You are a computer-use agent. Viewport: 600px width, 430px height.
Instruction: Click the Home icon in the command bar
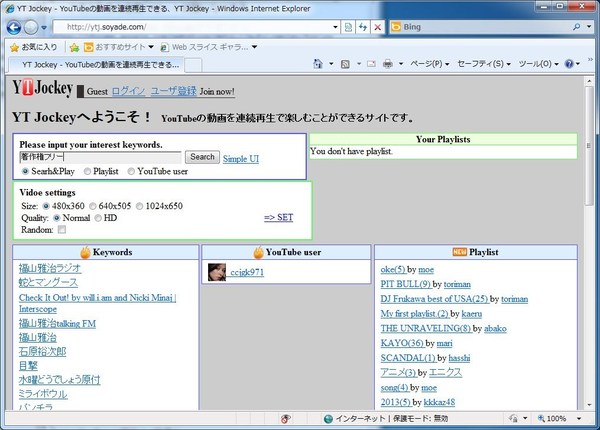[319, 64]
